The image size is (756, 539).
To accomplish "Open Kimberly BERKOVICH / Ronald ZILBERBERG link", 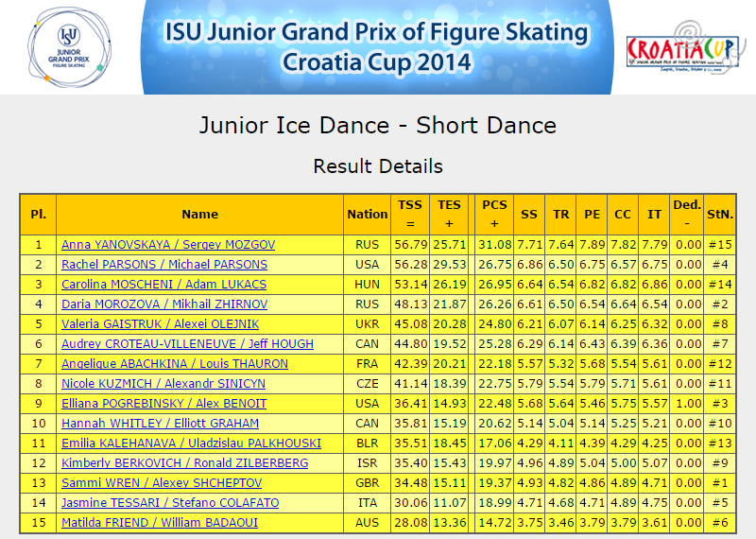I will point(184,462).
